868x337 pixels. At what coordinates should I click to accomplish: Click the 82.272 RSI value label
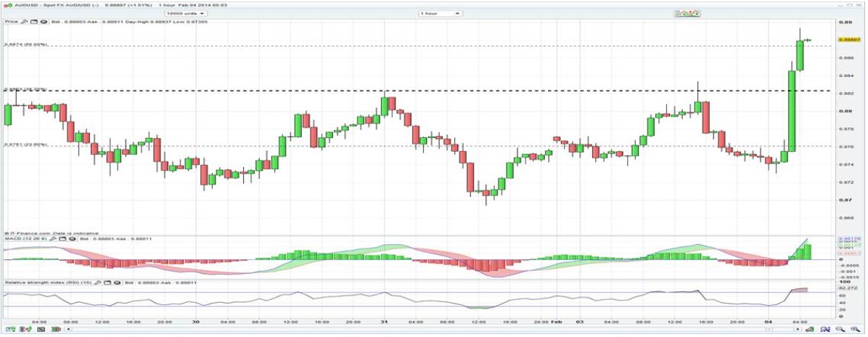point(847,289)
